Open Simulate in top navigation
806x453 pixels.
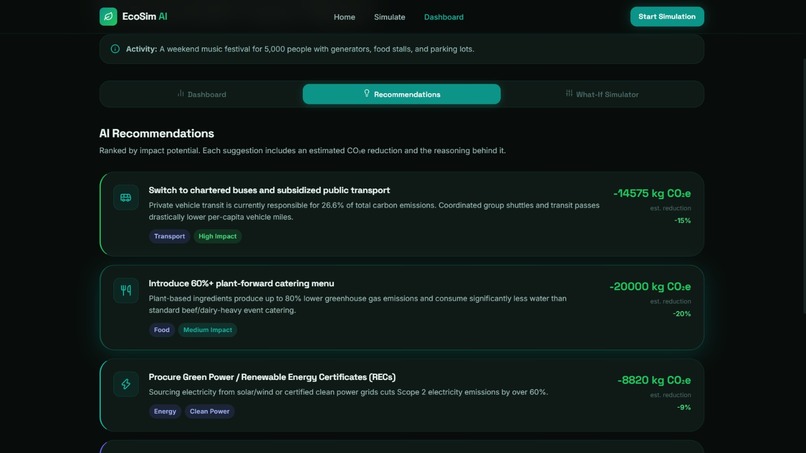point(390,17)
